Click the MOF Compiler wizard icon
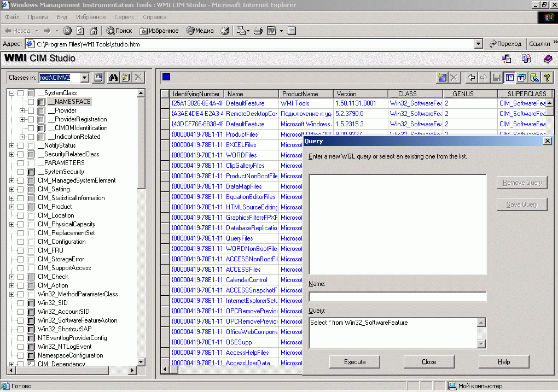This screenshot has width=558, height=392. pos(527,58)
